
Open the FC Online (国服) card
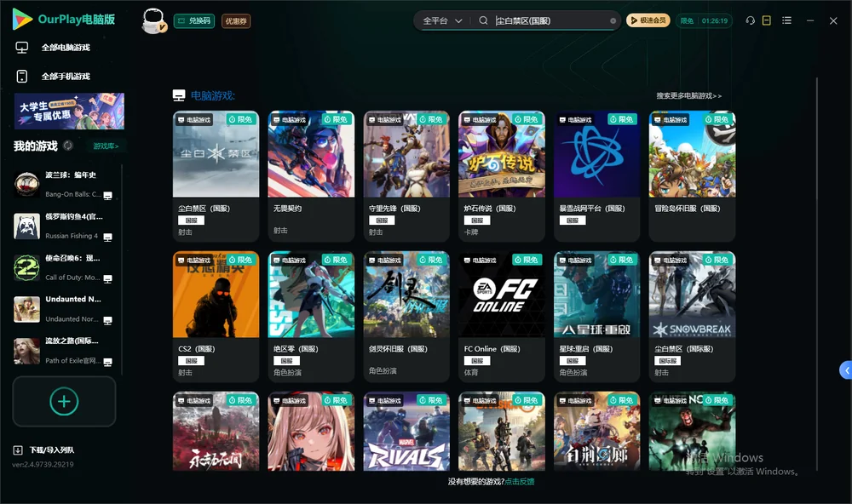click(502, 317)
